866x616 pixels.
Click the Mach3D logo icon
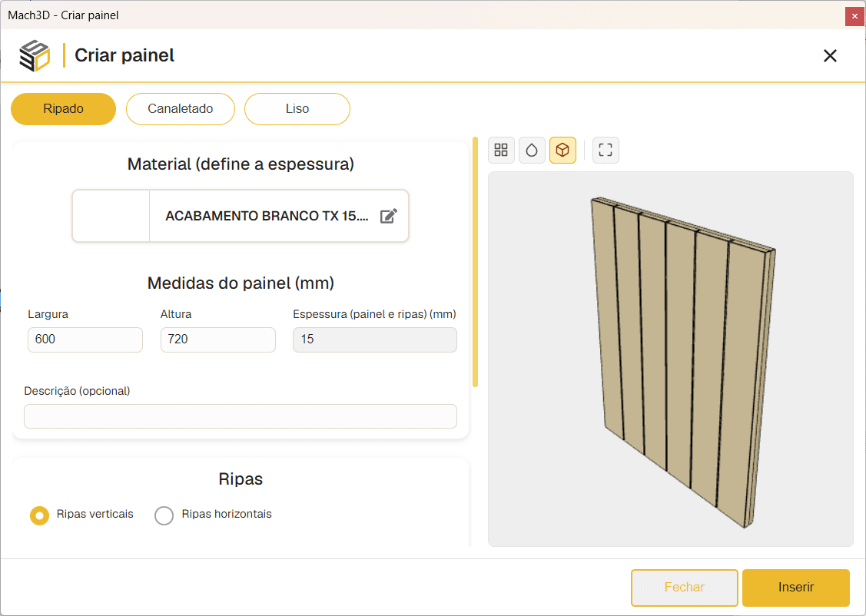pos(35,56)
